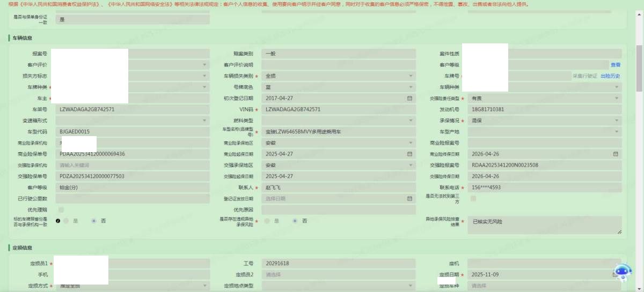The image size is (644, 292).
Task: Click info icon beside 标的车牌照省份 question
Action: pos(58,221)
